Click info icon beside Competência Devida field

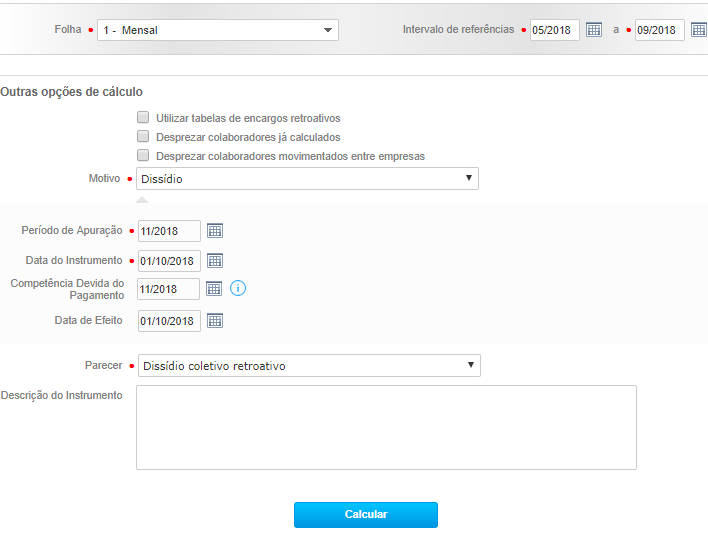coord(238,289)
